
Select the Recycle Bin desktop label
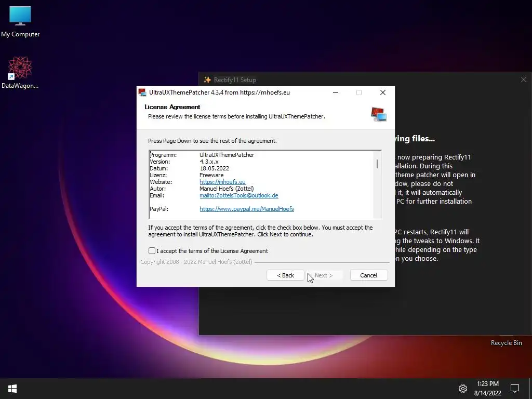(x=506, y=343)
